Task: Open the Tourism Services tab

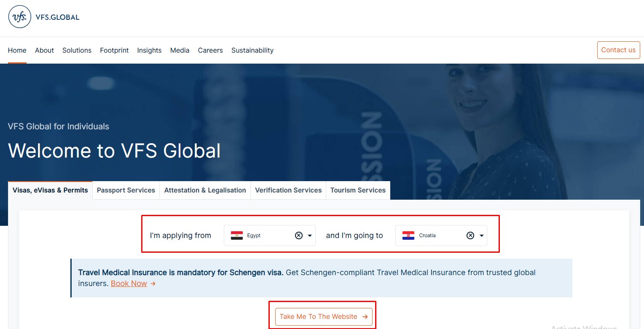Action: coord(358,190)
